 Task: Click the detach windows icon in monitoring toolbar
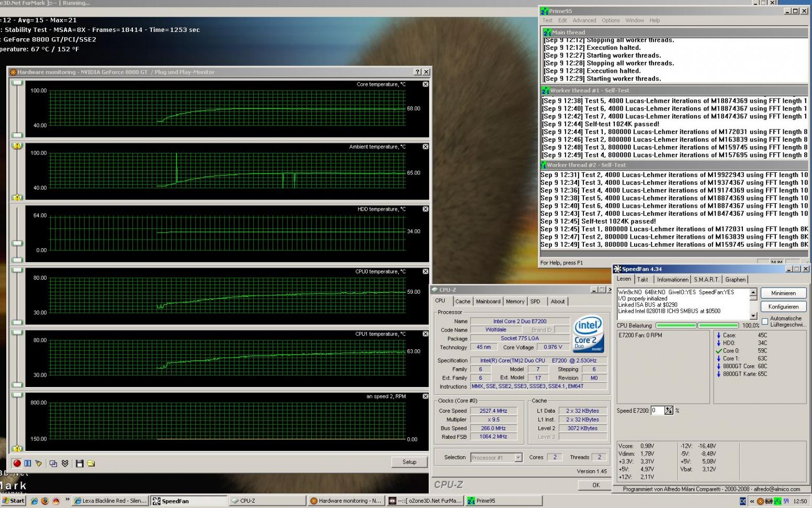click(53, 463)
